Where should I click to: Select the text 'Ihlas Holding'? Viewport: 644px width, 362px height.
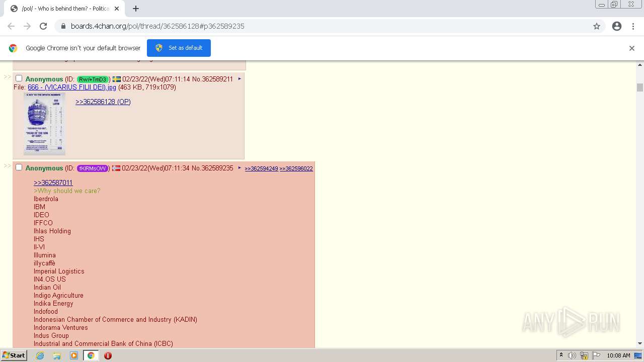[x=52, y=231]
